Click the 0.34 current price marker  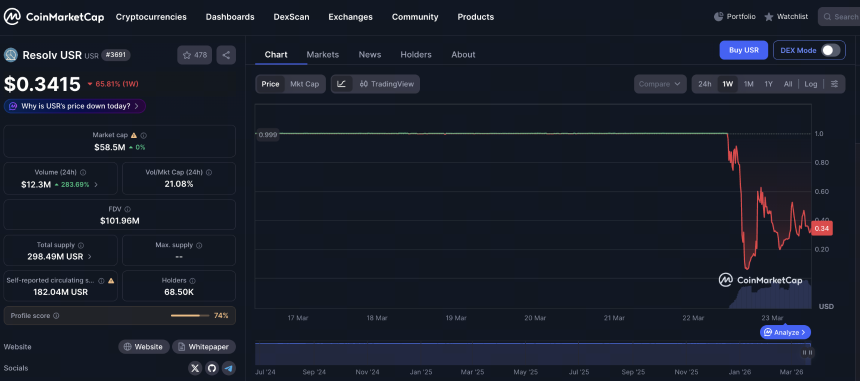click(822, 229)
